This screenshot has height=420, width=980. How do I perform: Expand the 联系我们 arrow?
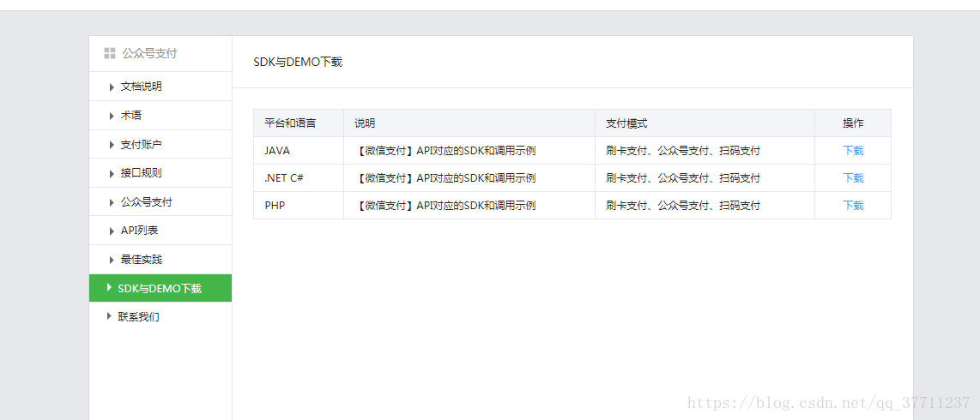109,316
